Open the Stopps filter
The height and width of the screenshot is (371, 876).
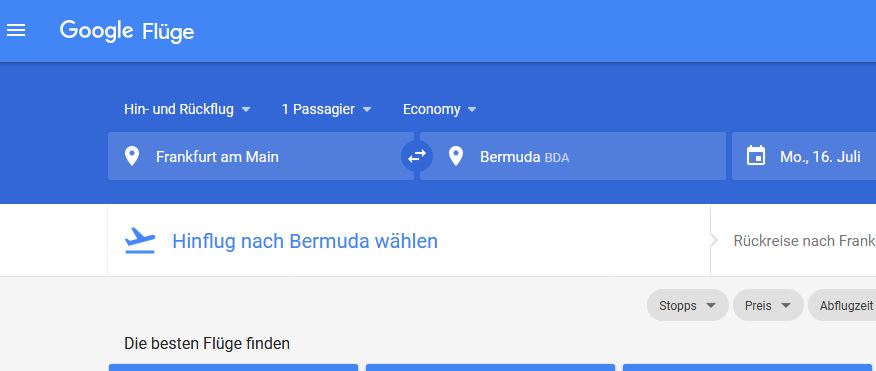[x=687, y=306]
